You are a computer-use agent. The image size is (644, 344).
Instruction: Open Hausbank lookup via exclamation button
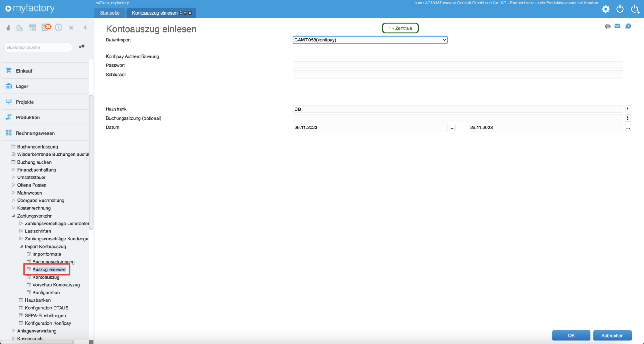point(628,109)
